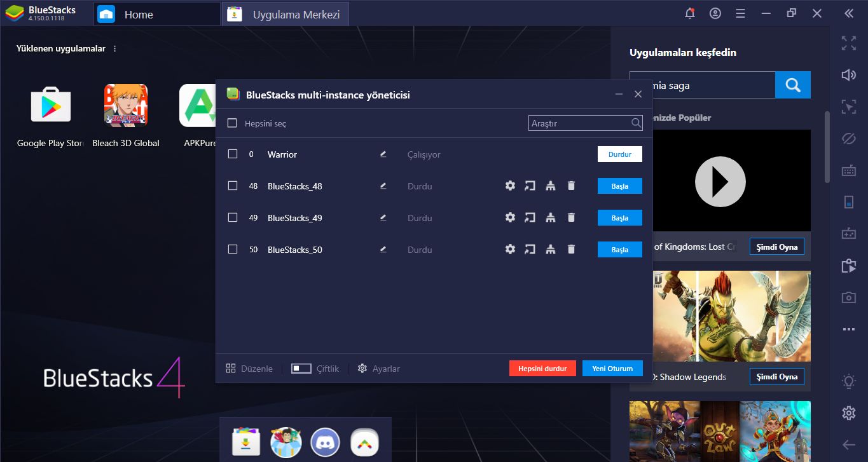Open the three-dots more options in sidebar

pyautogui.click(x=848, y=329)
